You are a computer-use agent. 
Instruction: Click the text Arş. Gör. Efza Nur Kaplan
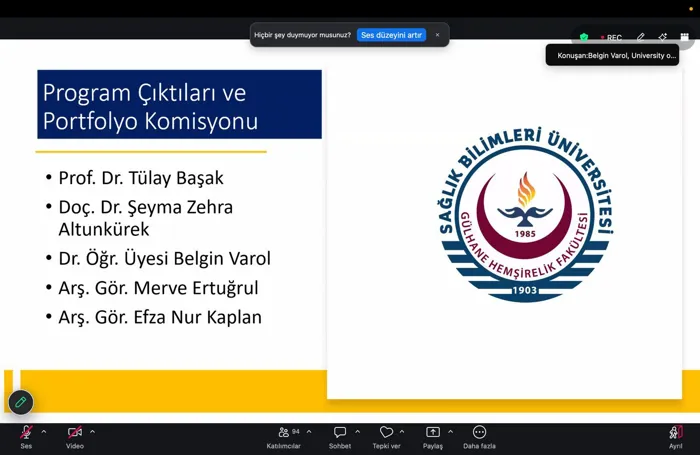coord(160,317)
